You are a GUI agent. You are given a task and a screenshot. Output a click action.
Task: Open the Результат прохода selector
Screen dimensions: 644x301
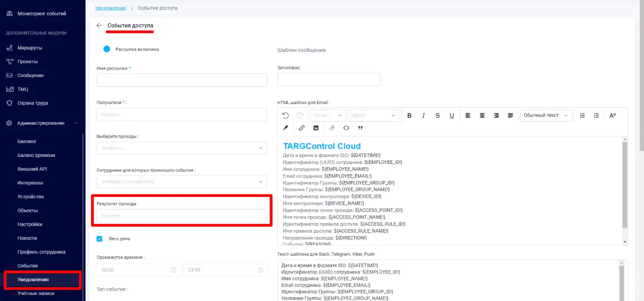182,215
